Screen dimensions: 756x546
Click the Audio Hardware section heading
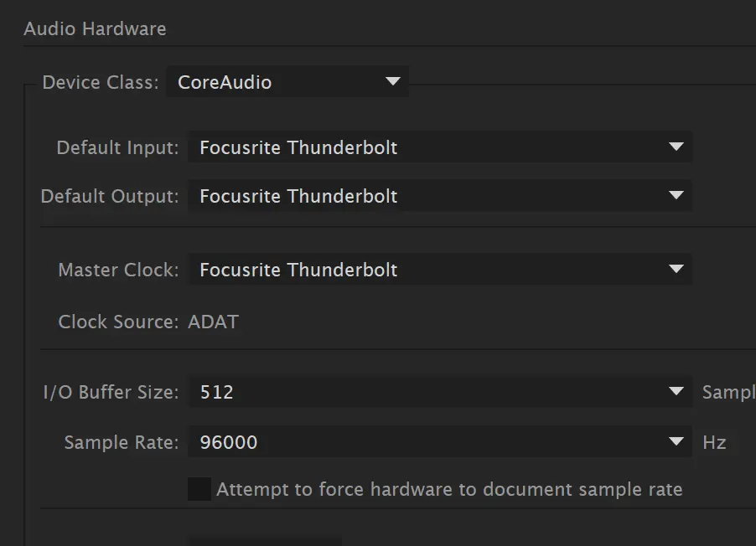pyautogui.click(x=95, y=29)
